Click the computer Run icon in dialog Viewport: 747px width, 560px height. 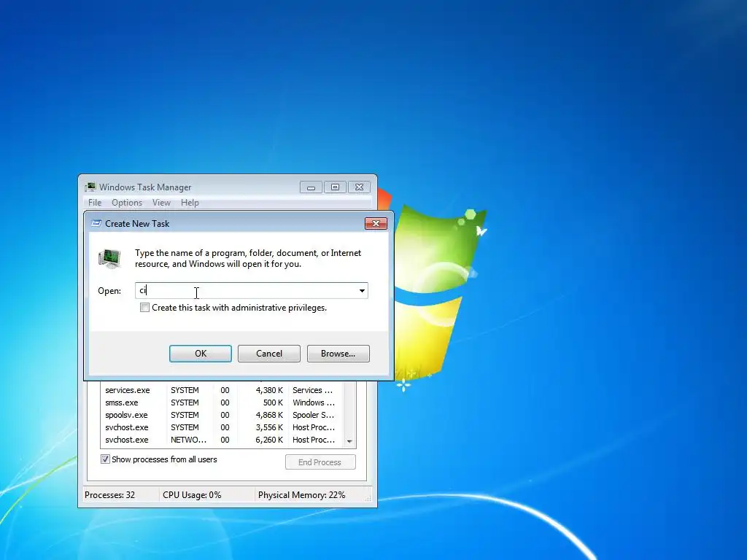109,259
